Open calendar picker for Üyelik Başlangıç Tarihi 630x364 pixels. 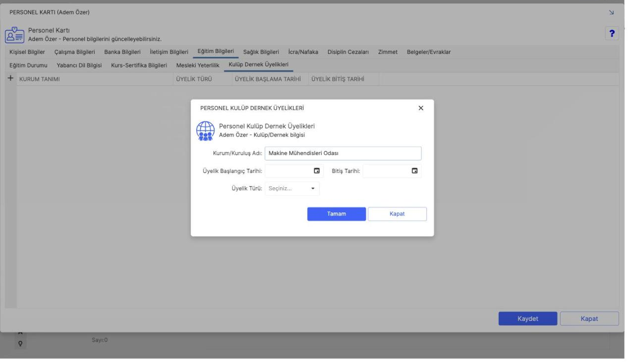317,171
